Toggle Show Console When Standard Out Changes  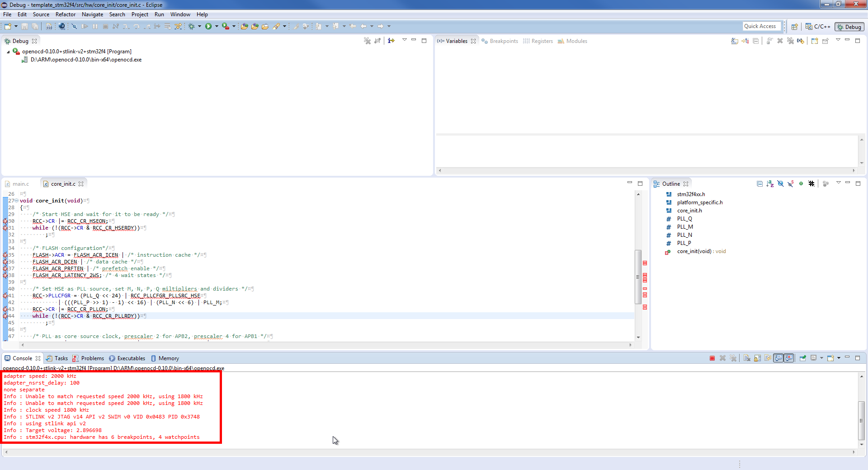click(778, 358)
